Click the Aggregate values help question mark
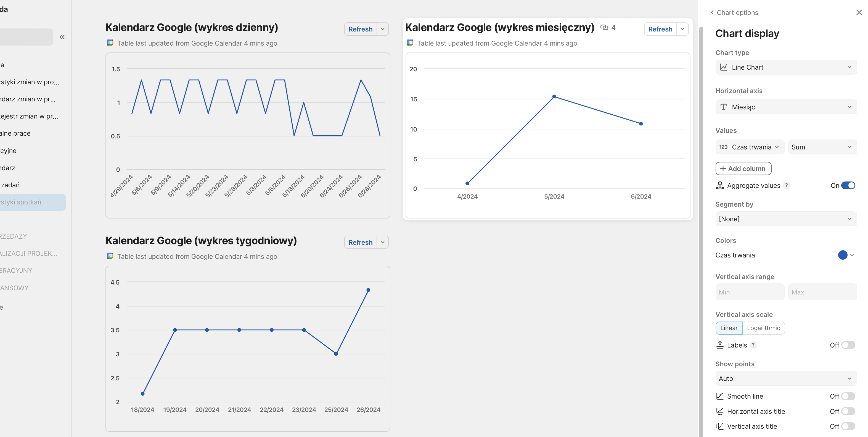 point(787,185)
